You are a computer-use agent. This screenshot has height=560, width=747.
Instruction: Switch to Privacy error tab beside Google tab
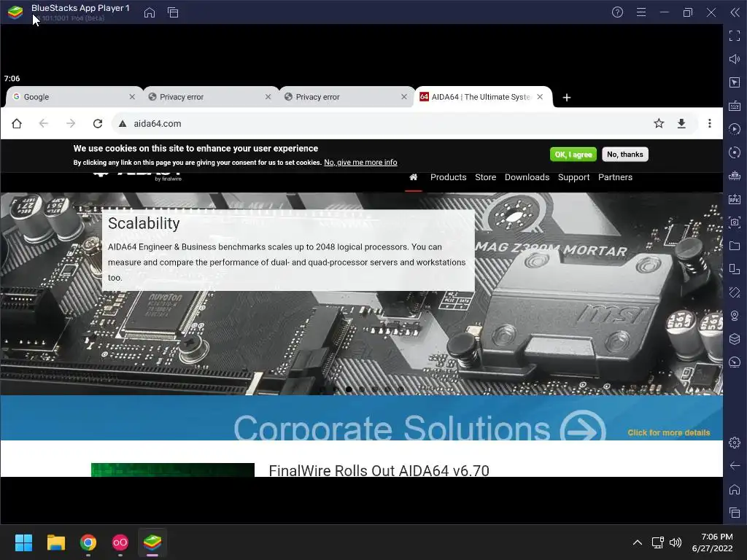click(210, 97)
